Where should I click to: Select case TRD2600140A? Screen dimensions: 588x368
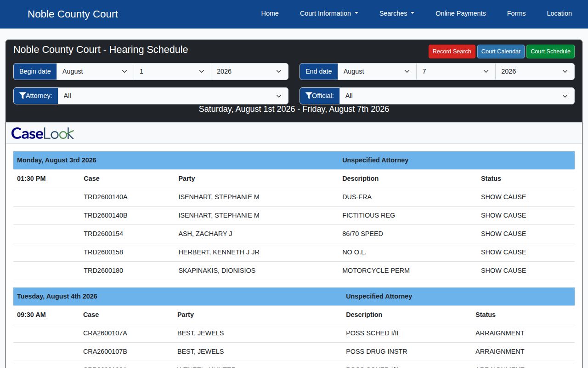(x=106, y=197)
